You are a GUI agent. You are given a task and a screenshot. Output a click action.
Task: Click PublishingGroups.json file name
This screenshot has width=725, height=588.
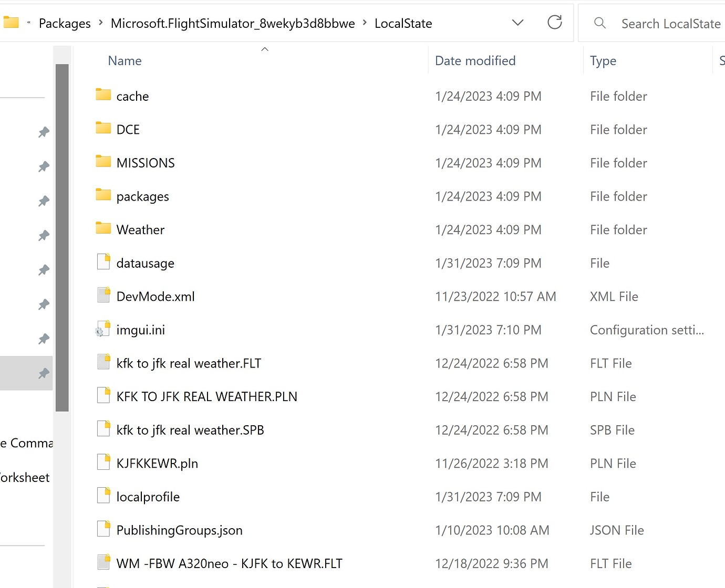(x=180, y=531)
